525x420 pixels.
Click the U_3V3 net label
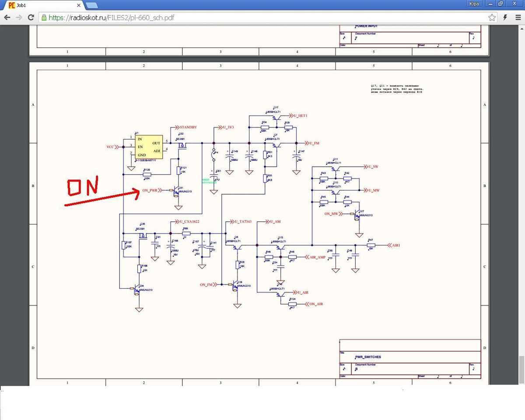(x=228, y=127)
